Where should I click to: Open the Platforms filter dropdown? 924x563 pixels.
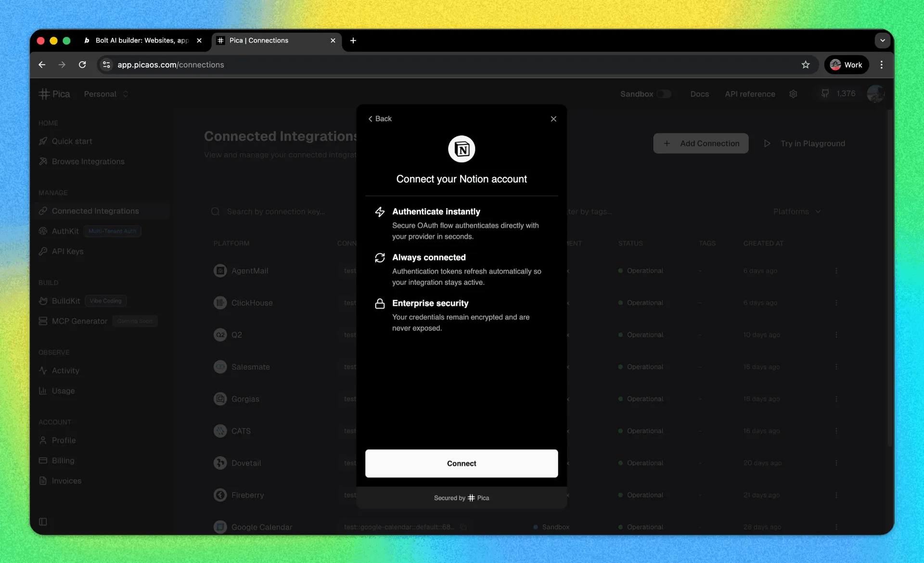tap(796, 211)
